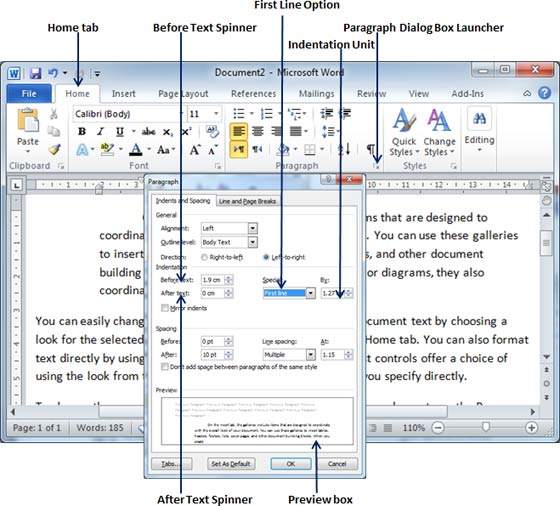Click the OK button in Paragraph dialog
This screenshot has height=506, width=560.
coord(291,464)
